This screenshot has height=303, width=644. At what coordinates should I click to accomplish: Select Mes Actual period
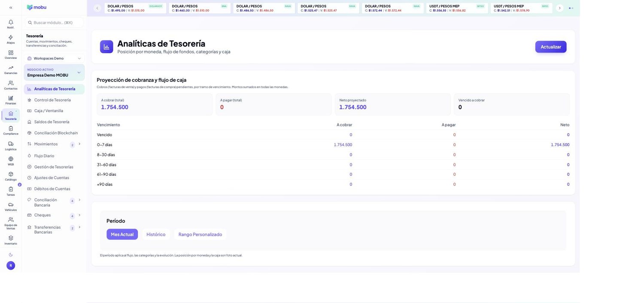coord(122,234)
